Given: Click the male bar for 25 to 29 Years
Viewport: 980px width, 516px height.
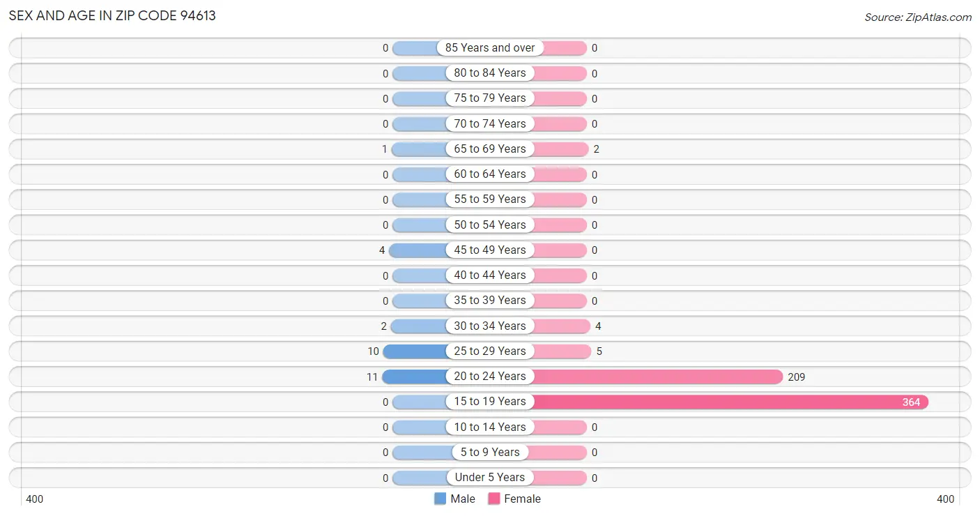Looking at the screenshot, I should [416, 351].
